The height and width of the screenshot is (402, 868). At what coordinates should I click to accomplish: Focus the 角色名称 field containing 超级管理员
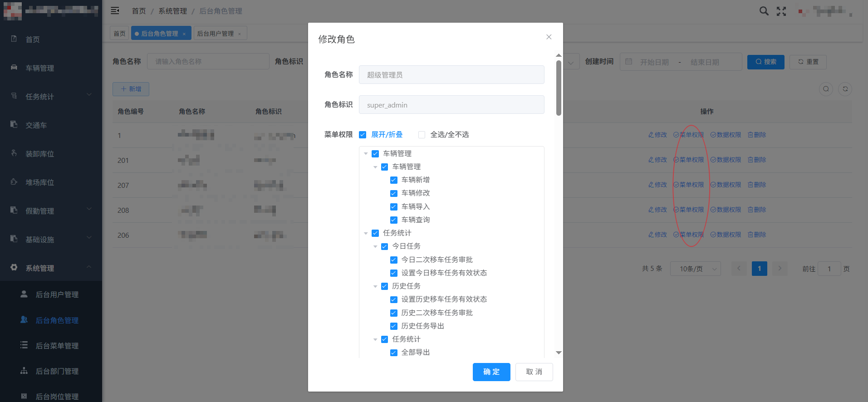coord(451,75)
